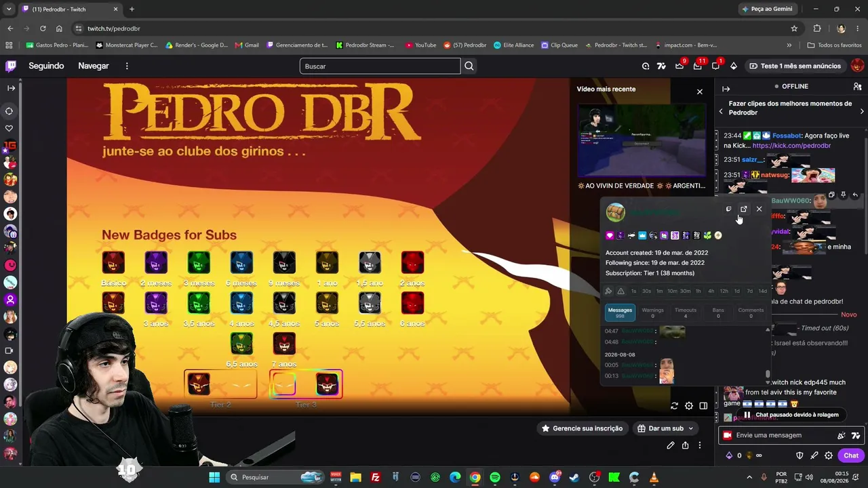Select the Timeouts tab in user card
The image size is (868, 488).
tap(686, 312)
